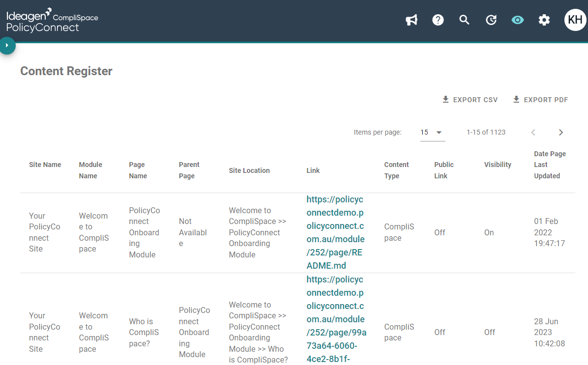Click the Content Type column header
This screenshot has height=365, width=588.
[396, 170]
